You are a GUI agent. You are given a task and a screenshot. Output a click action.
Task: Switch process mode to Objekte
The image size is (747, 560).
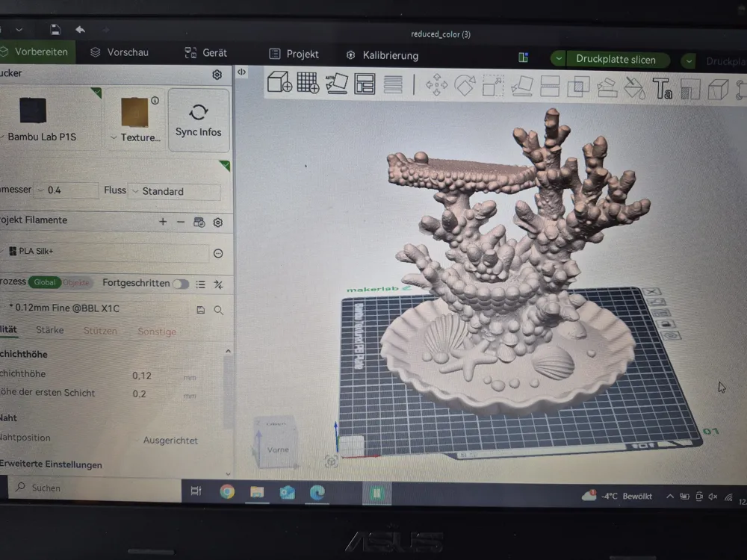tap(75, 282)
